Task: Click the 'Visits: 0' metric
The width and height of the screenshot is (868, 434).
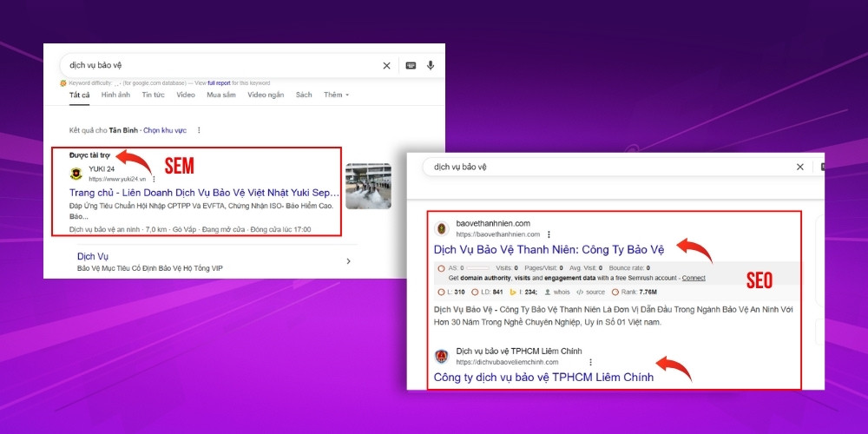Action: 507,268
